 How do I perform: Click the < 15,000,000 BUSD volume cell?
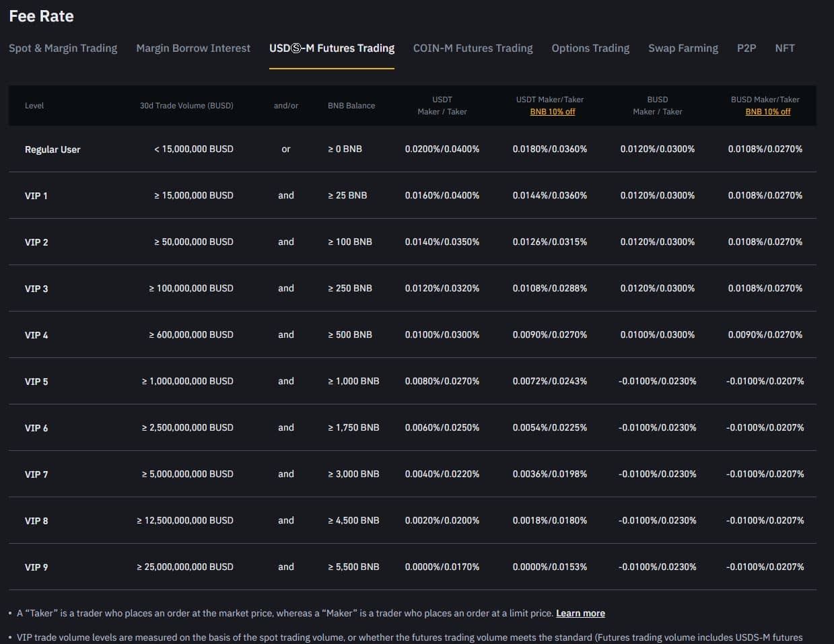pos(194,149)
